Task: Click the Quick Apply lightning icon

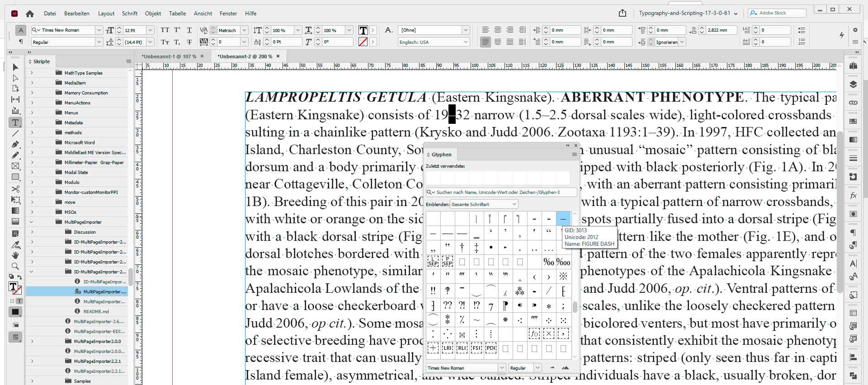Action: click(841, 35)
